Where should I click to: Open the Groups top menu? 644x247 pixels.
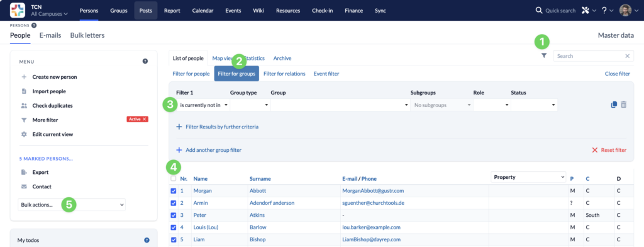coord(119,11)
